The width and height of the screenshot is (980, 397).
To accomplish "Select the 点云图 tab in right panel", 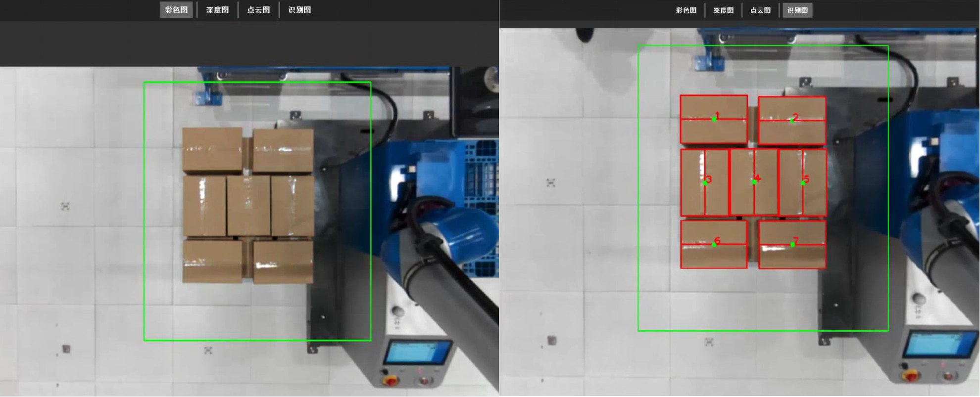I will coord(760,10).
